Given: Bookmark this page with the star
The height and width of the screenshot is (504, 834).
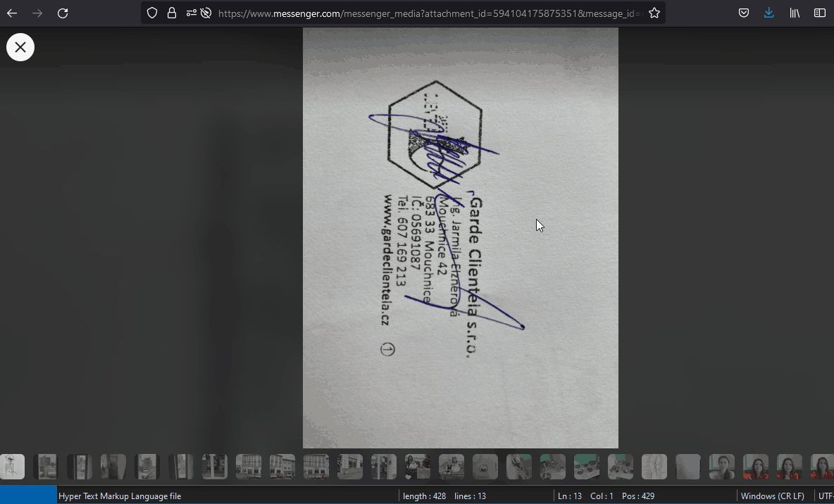Looking at the screenshot, I should tap(654, 13).
